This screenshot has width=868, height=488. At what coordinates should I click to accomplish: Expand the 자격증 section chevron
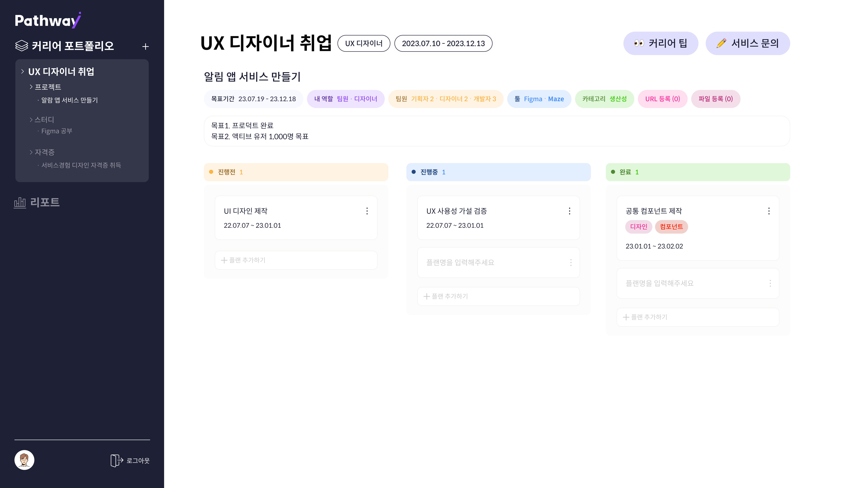31,152
